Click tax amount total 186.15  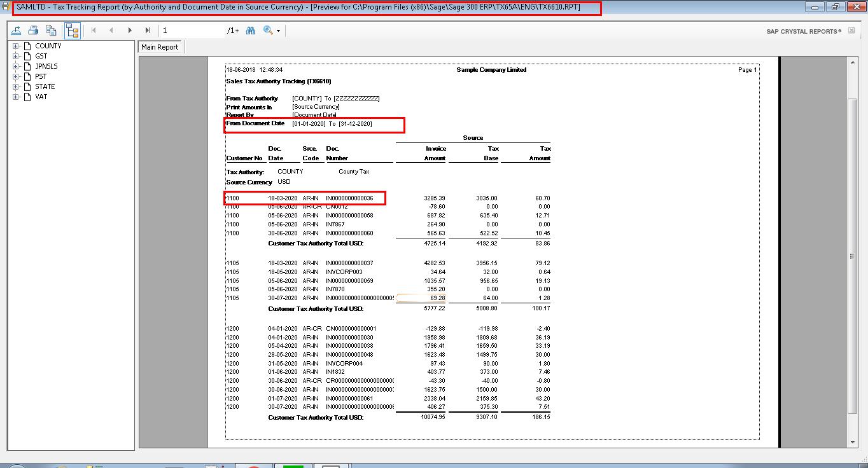point(541,418)
